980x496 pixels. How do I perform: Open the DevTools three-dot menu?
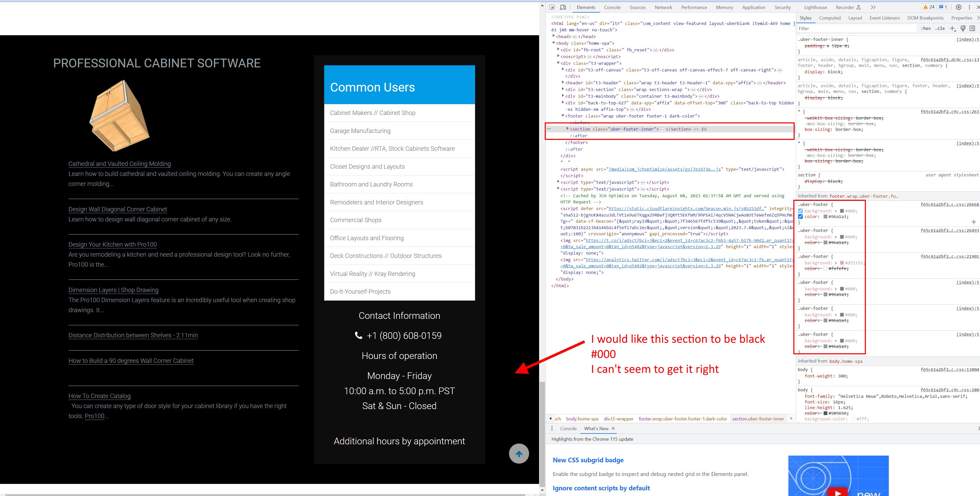click(969, 7)
